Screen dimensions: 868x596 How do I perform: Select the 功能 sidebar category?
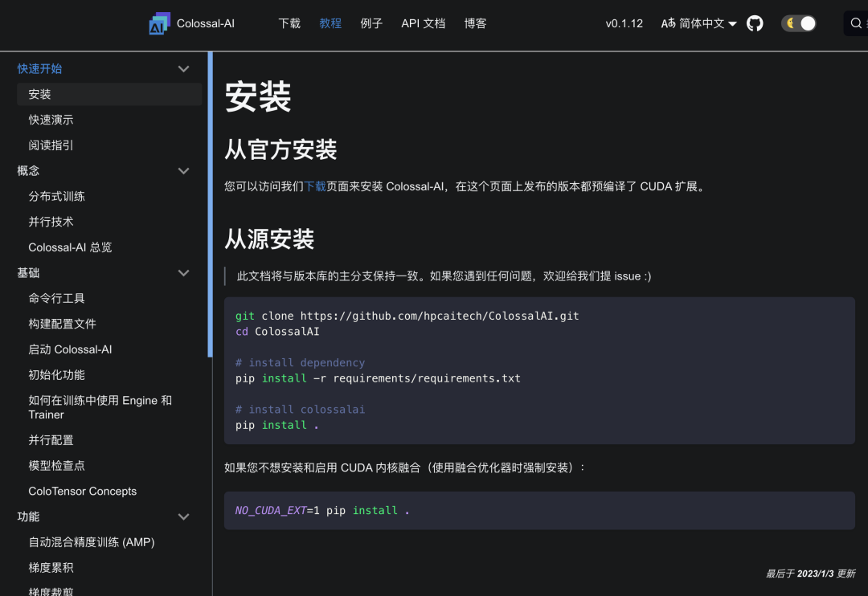click(x=28, y=516)
